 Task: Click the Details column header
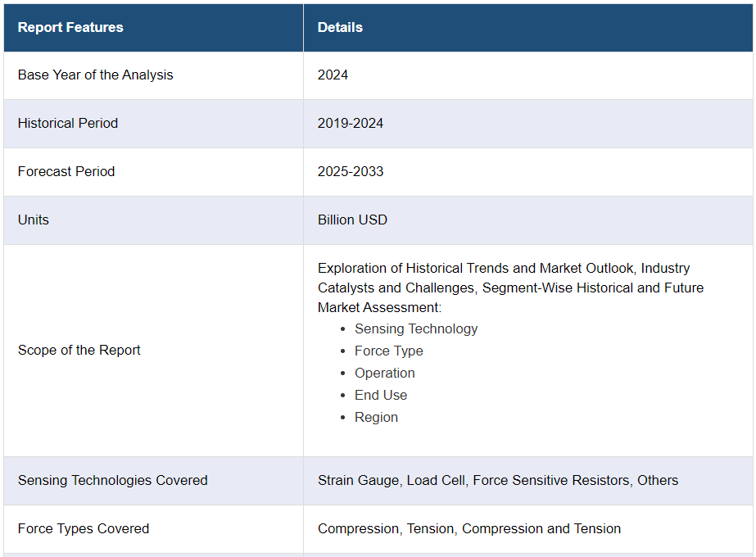(340, 28)
